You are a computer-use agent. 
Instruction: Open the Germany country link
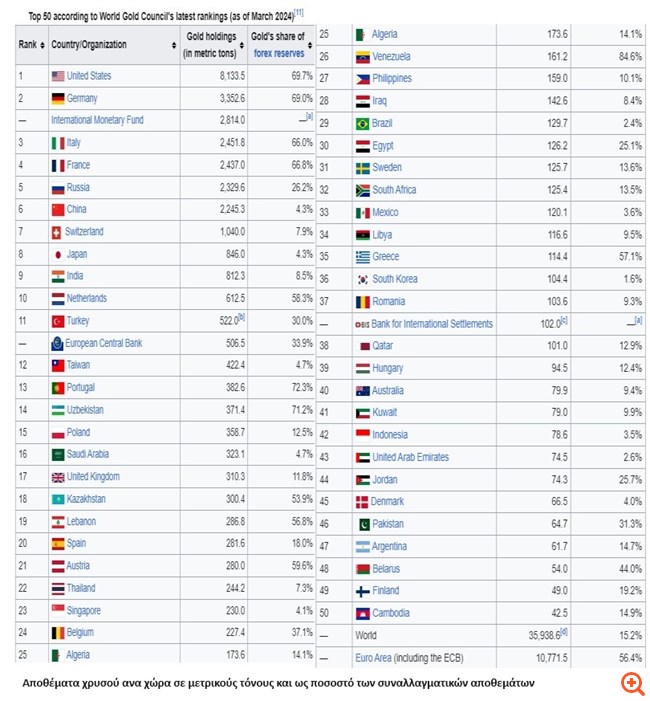coord(82,98)
